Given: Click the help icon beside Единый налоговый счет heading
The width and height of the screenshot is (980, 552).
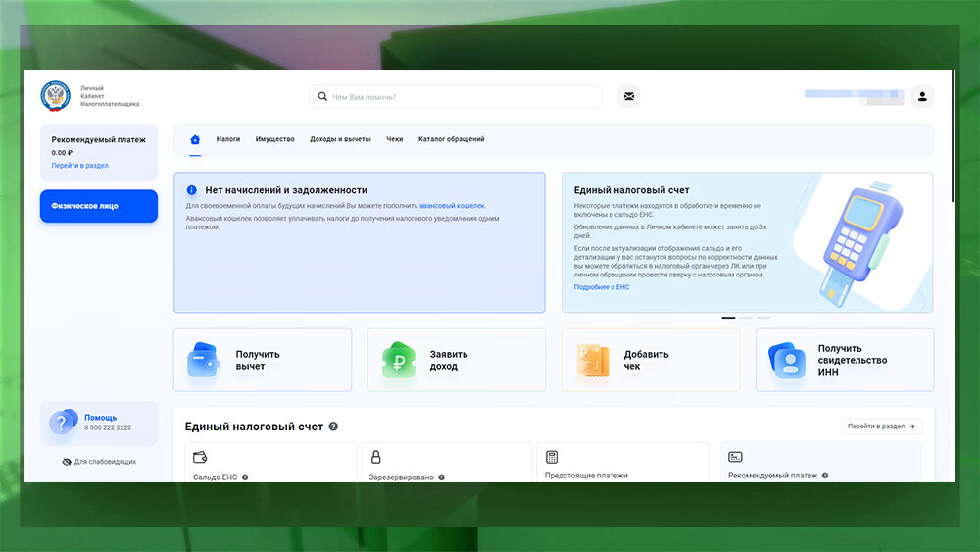Looking at the screenshot, I should [333, 427].
